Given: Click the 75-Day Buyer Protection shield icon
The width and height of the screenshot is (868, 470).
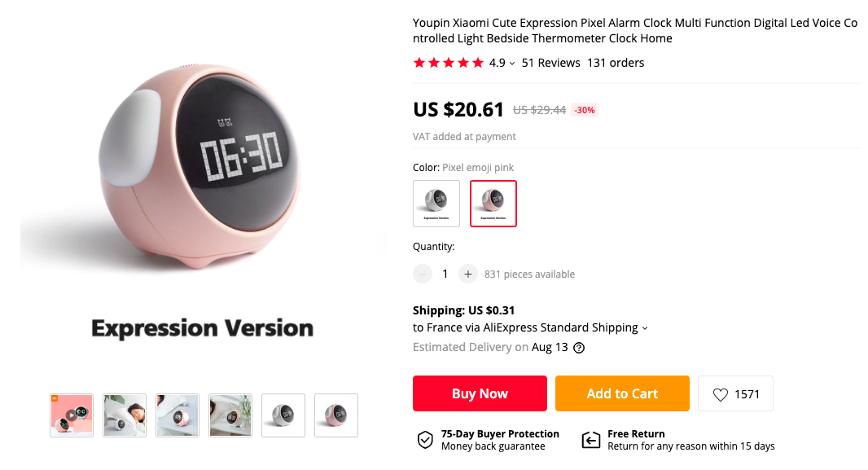Looking at the screenshot, I should [x=425, y=439].
